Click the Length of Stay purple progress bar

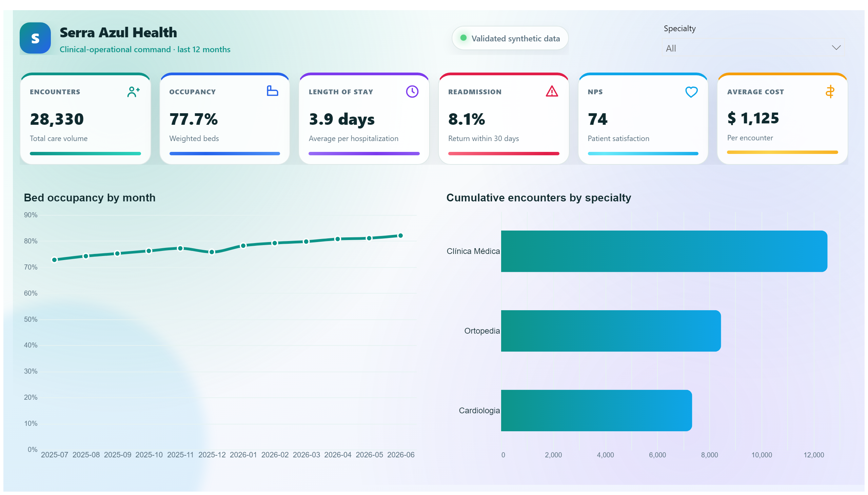[364, 153]
